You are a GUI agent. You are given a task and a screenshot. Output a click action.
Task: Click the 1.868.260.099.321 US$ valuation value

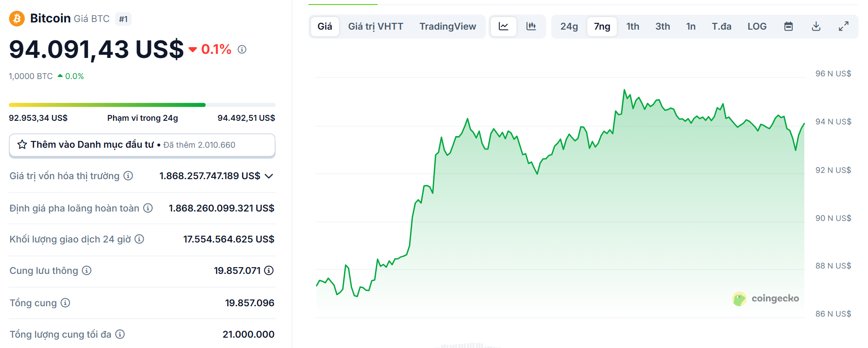(x=221, y=208)
